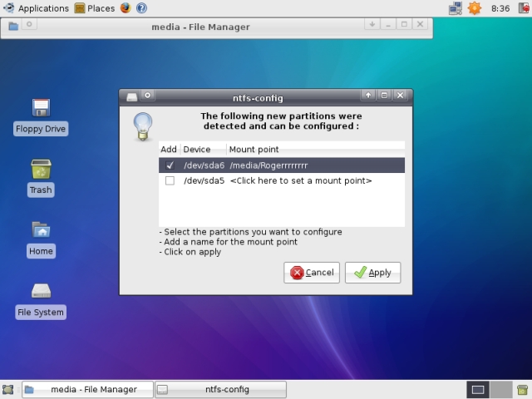Image resolution: width=532 pixels, height=399 pixels.
Task: Shade the File Manager window with arrow button
Action: tap(372, 24)
